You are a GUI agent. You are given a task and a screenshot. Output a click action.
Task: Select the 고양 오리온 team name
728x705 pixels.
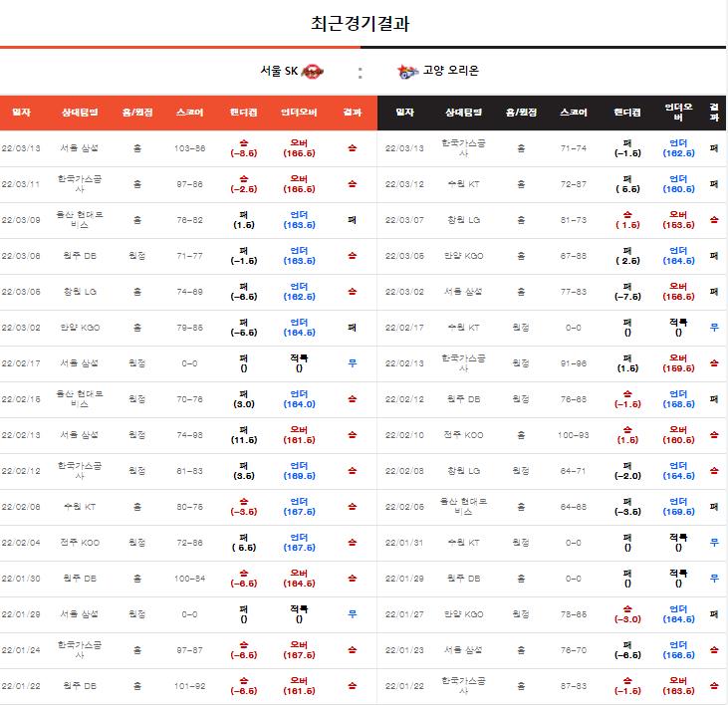tap(450, 71)
